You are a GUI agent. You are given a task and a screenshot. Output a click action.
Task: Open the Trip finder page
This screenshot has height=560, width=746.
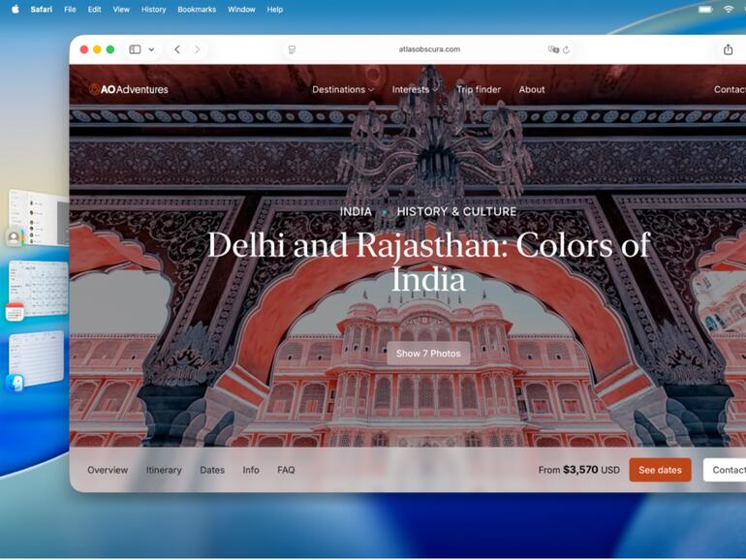[479, 89]
